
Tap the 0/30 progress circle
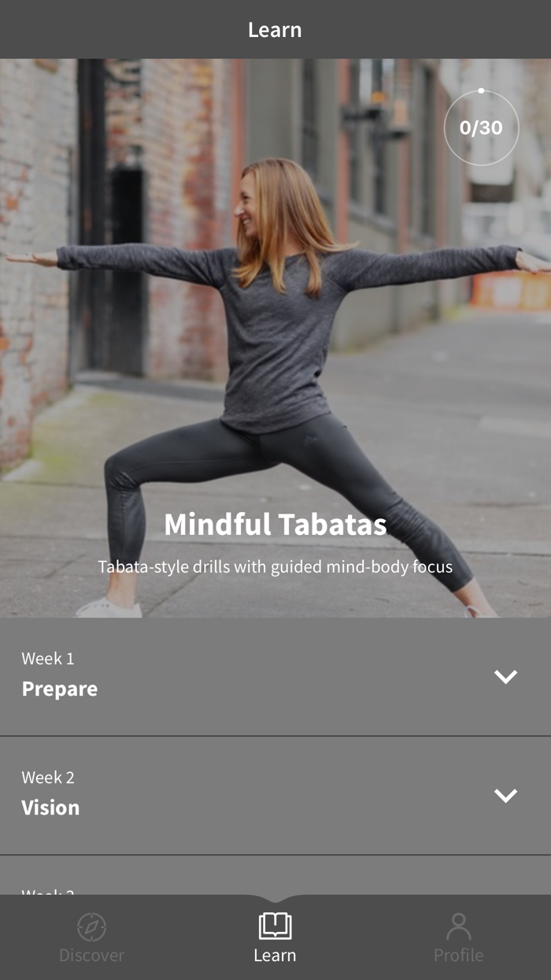(x=481, y=128)
